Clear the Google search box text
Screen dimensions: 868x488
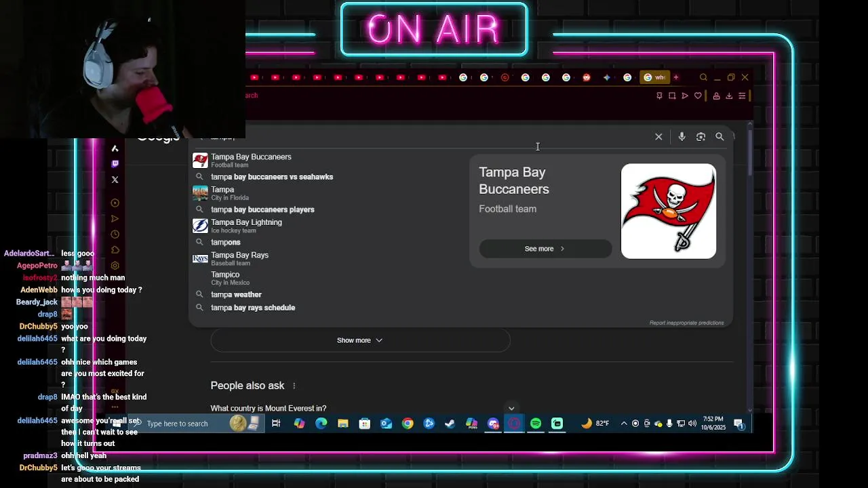[x=658, y=137]
